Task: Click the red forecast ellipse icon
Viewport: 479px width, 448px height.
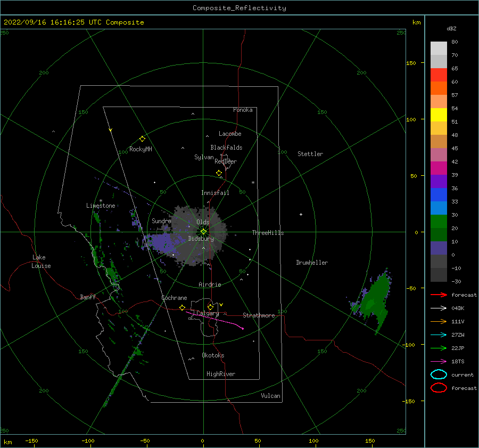Action: pos(439,388)
